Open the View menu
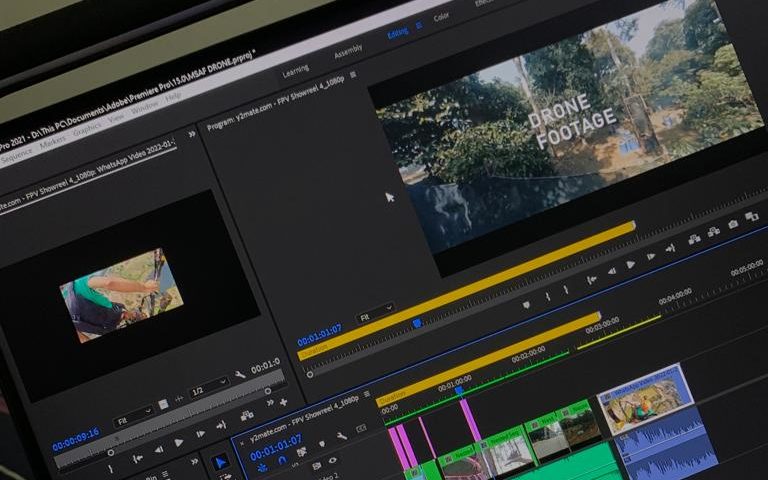Screen dimensions: 768x480 coord(116,118)
